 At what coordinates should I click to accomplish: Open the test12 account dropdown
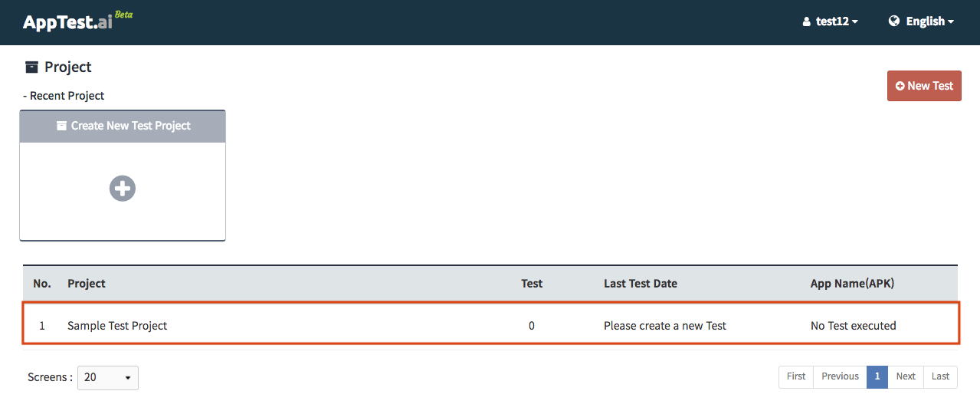click(830, 21)
